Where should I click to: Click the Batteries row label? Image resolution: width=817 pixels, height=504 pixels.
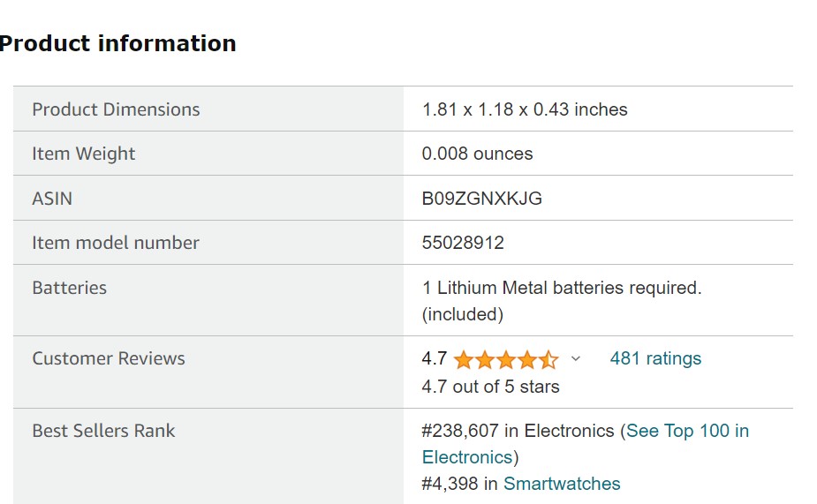[69, 288]
